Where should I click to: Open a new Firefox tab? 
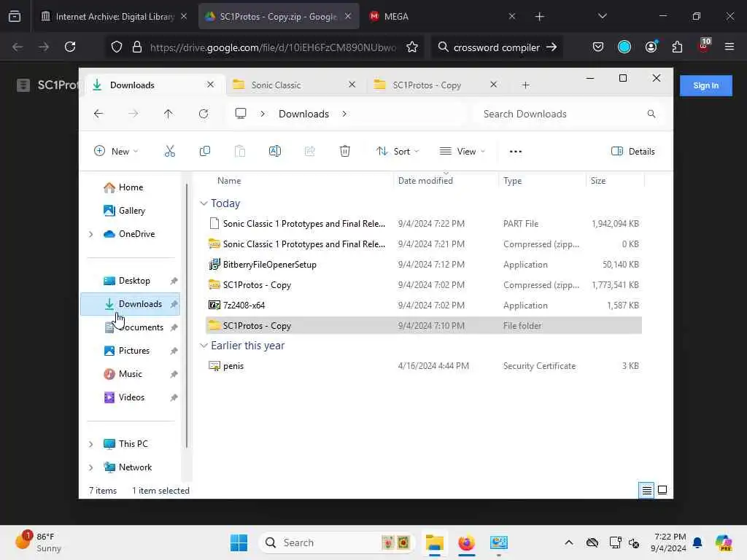tap(539, 17)
